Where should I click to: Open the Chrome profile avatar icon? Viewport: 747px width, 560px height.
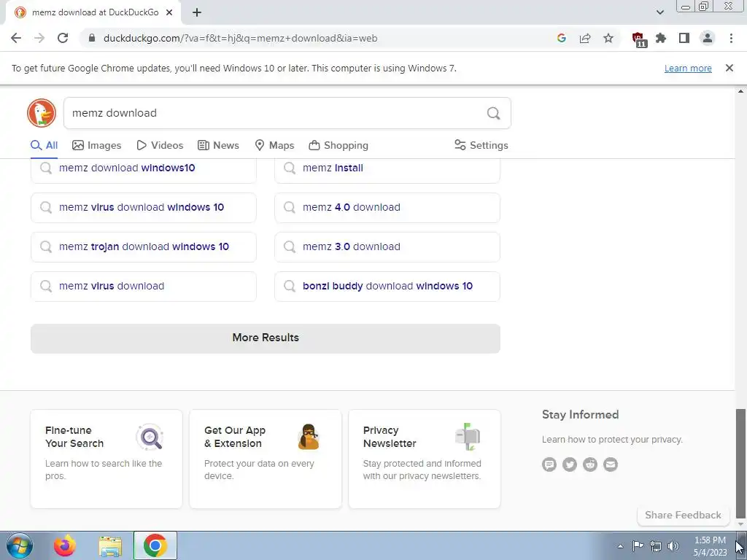708,38
